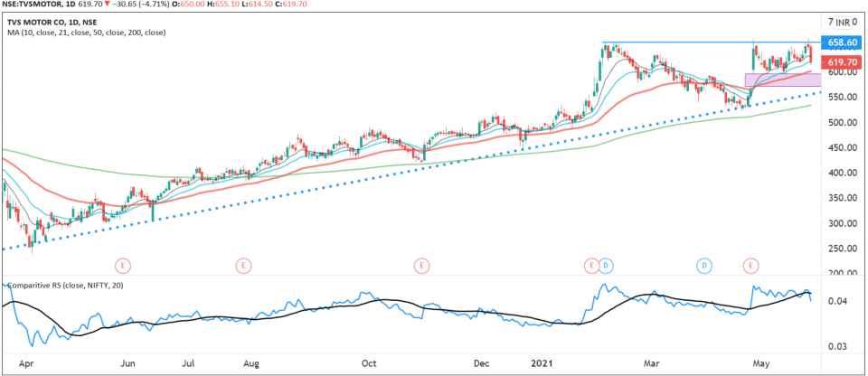Click the INR currency label
This screenshot has height=376, width=868.
(843, 23)
